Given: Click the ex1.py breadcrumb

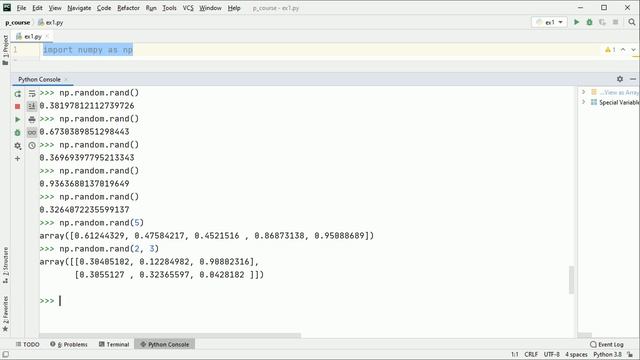Looking at the screenshot, I should (x=51, y=22).
